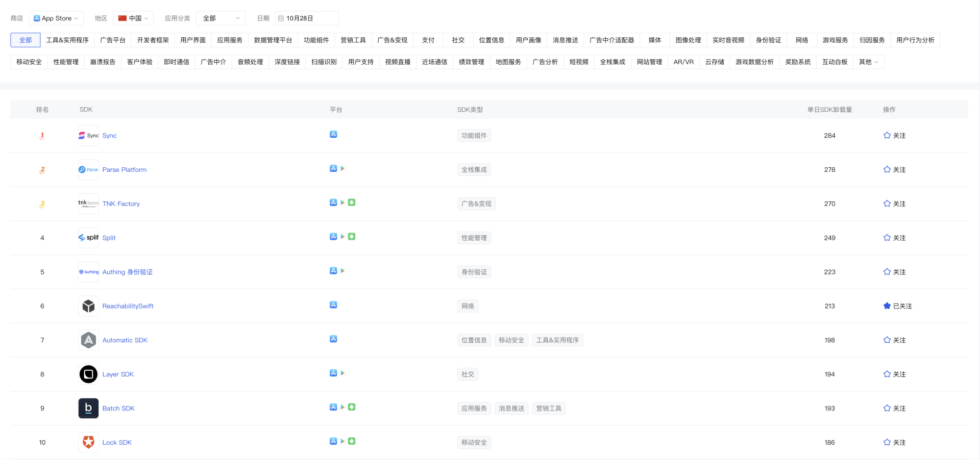
Task: Click the date field showing 10月28日
Action: 306,18
